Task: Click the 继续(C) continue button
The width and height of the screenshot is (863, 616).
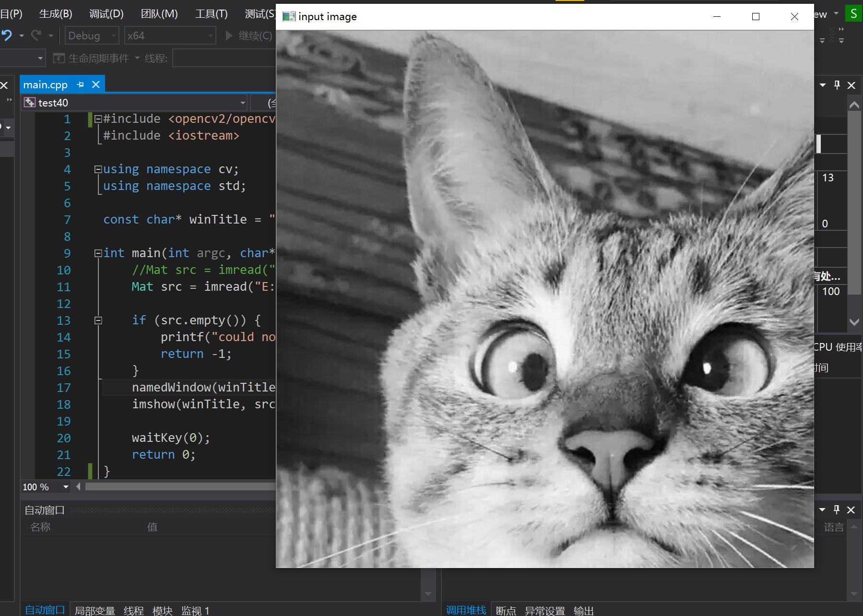Action: [249, 36]
